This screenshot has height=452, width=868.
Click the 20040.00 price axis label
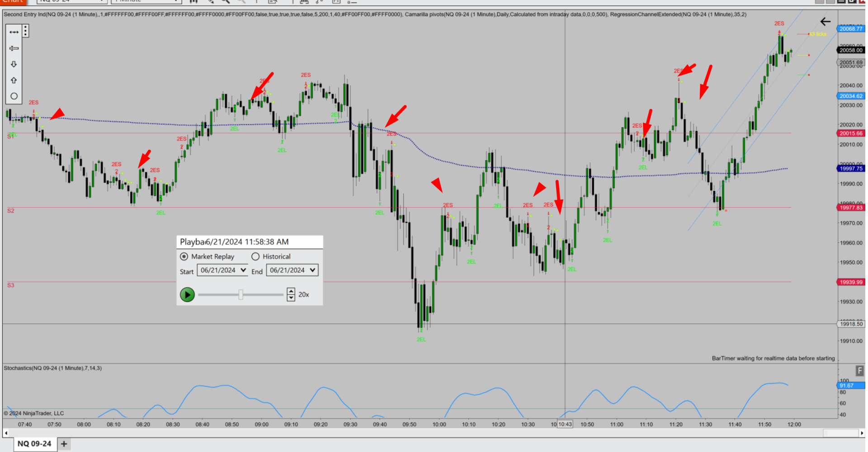click(x=851, y=86)
